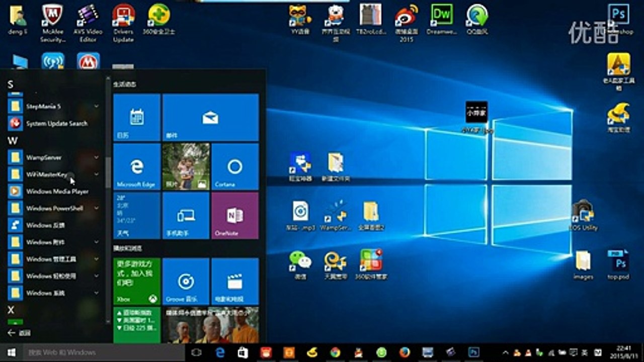Screen dimensions: 644x362
Task: Click the Windows Start button
Action: pyautogui.click(x=11, y=352)
